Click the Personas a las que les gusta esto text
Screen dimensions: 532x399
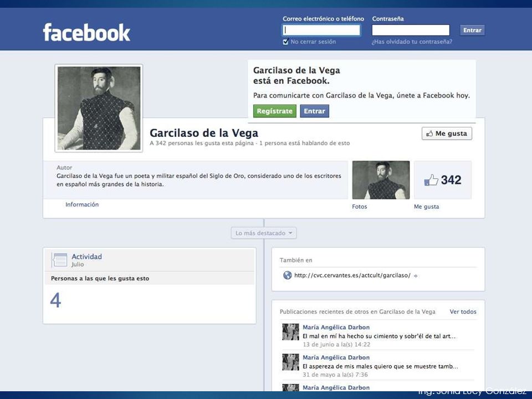coord(100,279)
